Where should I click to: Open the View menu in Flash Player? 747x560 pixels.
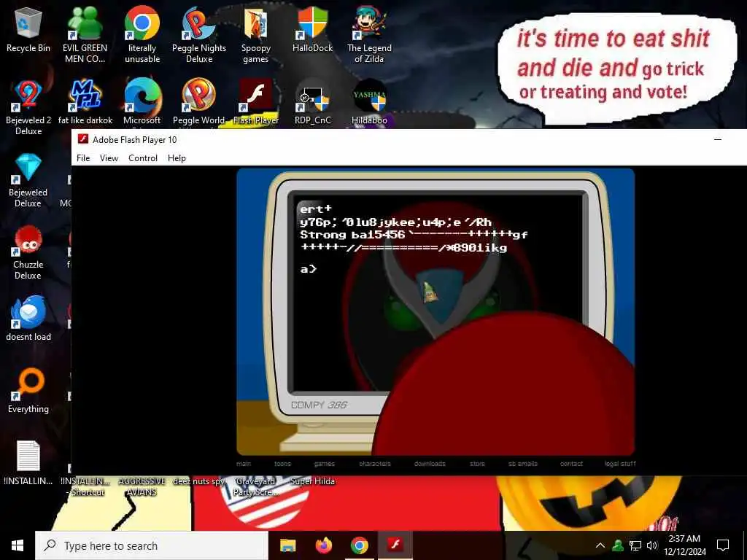click(x=109, y=158)
